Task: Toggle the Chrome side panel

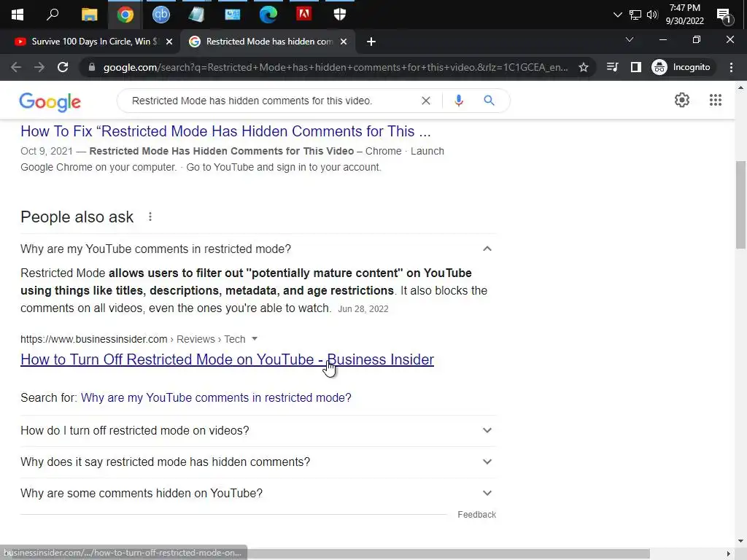Action: (x=636, y=67)
